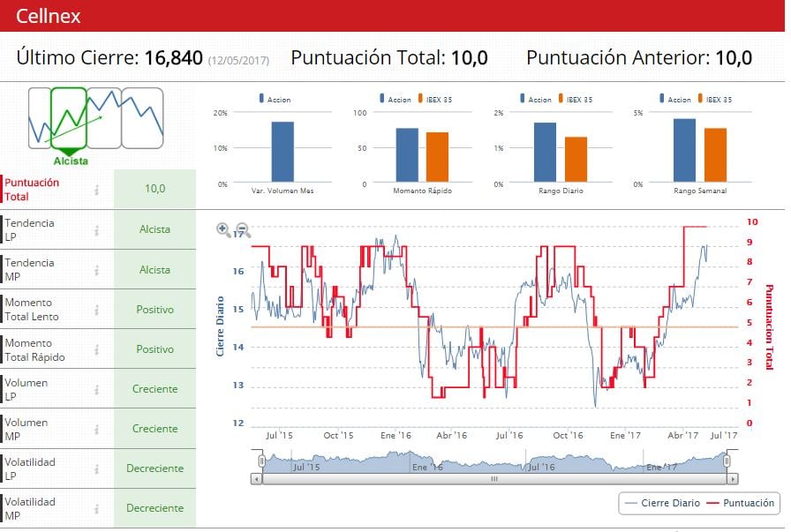Image resolution: width=791 pixels, height=532 pixels.
Task: Click Positivo value in Momento Total Lento row
Action: [154, 310]
